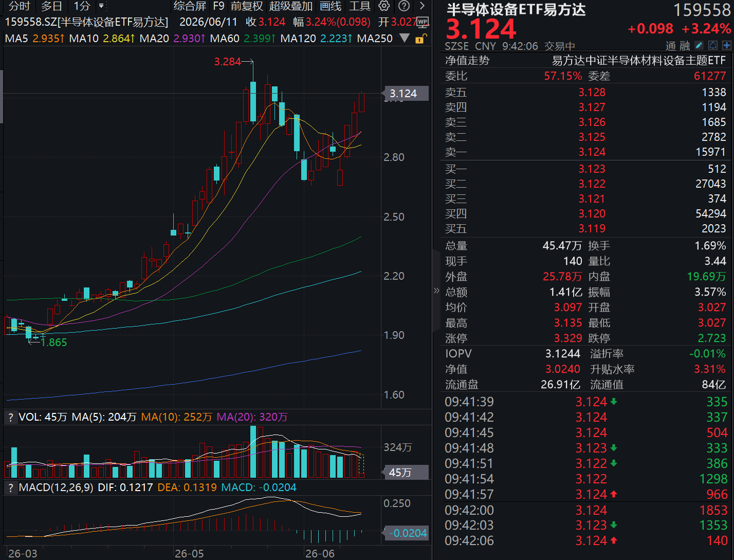This screenshot has height=560, width=734.
Task: Open the F9 deep data menu
Action: 218,6
